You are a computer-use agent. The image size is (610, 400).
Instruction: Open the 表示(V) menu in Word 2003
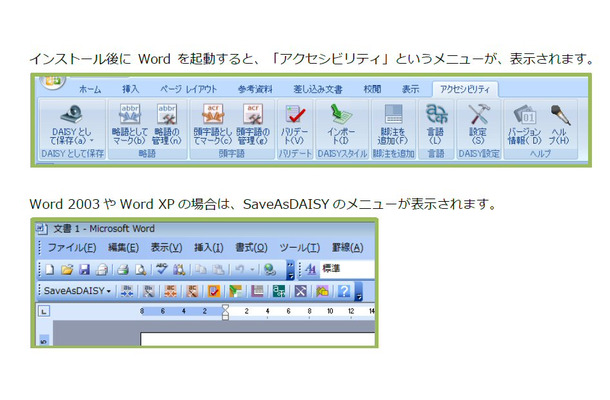tap(167, 247)
